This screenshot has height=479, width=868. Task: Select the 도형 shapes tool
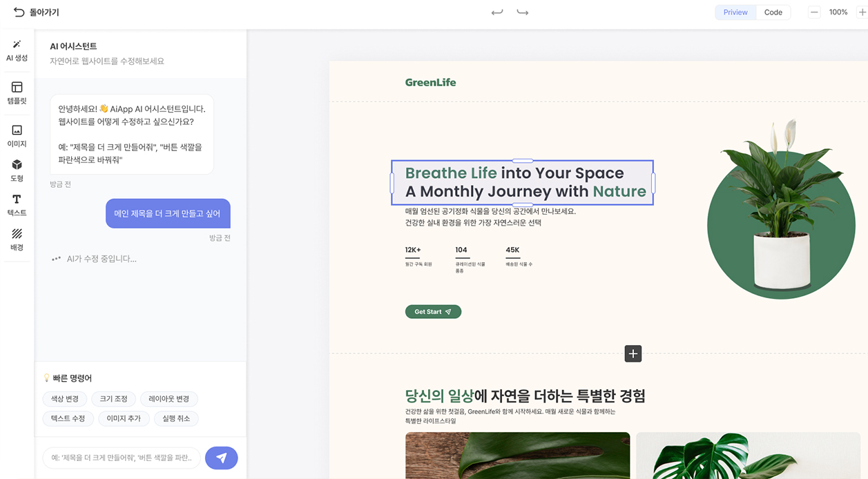coord(17,170)
